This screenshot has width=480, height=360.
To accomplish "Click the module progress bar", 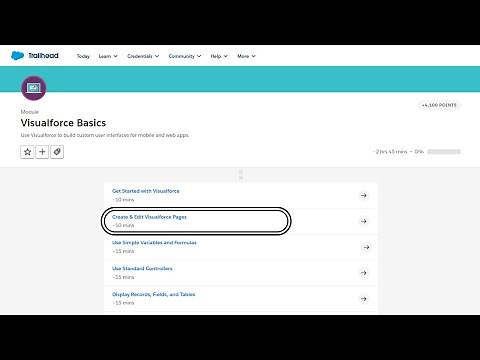I will pos(444,152).
